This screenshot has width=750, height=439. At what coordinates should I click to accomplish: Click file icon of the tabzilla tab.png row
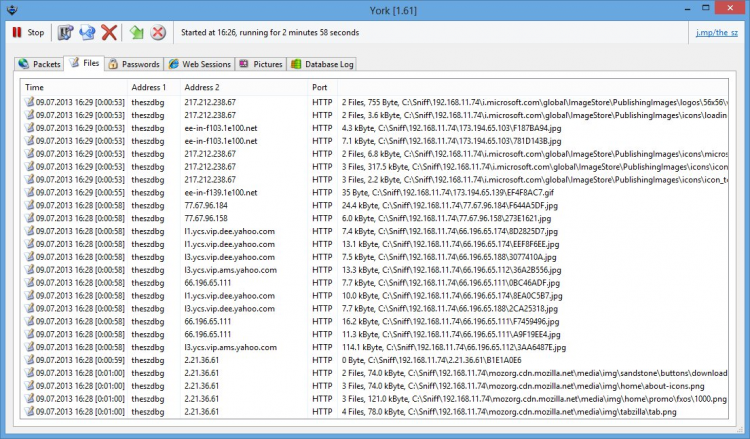[x=30, y=412]
